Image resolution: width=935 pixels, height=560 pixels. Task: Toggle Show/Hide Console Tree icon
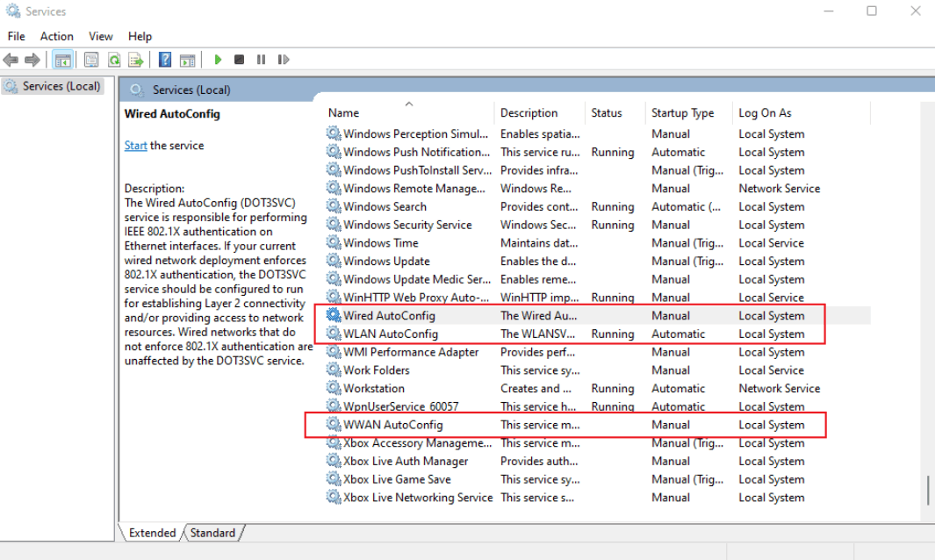[62, 60]
